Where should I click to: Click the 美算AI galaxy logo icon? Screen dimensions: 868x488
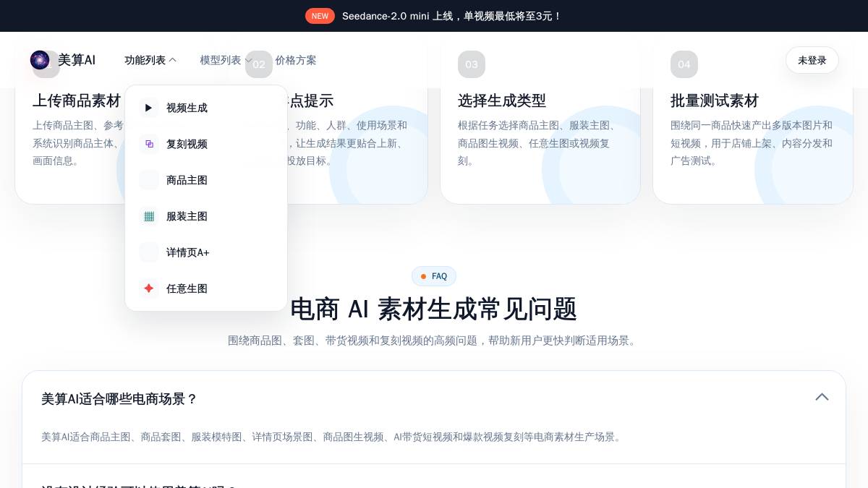(40, 60)
